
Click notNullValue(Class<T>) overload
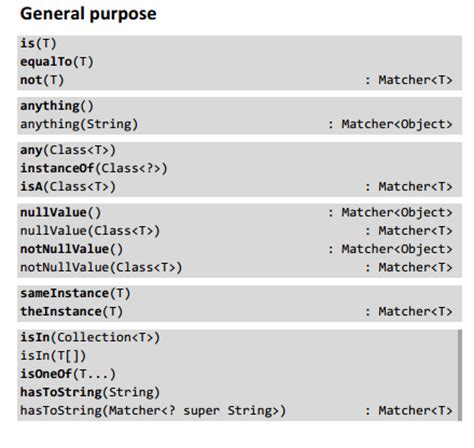[x=101, y=267]
